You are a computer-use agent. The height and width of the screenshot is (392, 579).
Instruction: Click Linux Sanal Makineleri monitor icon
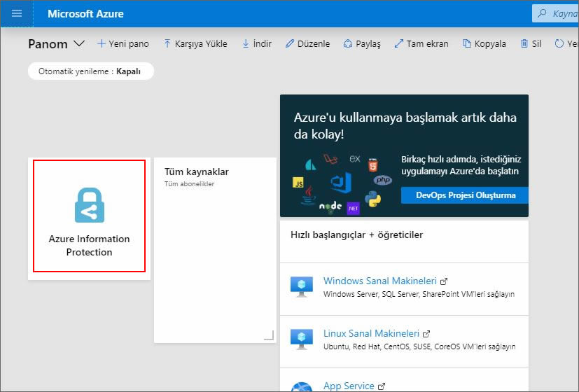pos(302,339)
